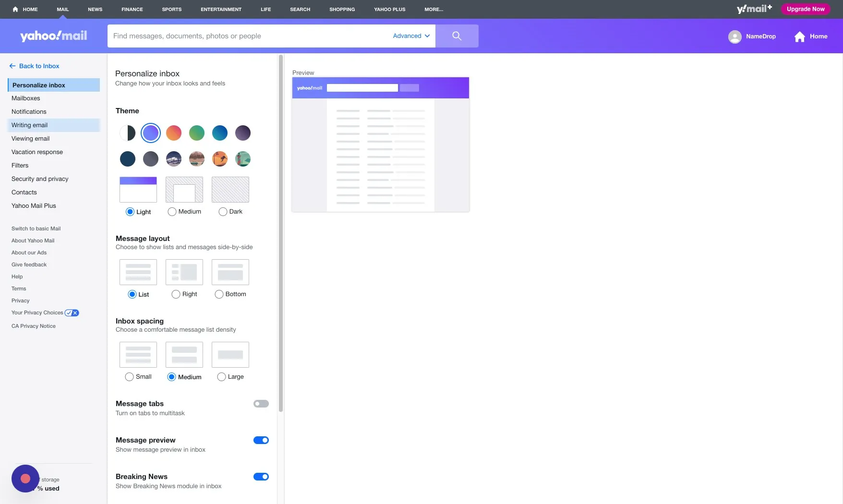This screenshot has width=843, height=504.
Task: Open the MORE... menu in top bar
Action: tap(434, 9)
